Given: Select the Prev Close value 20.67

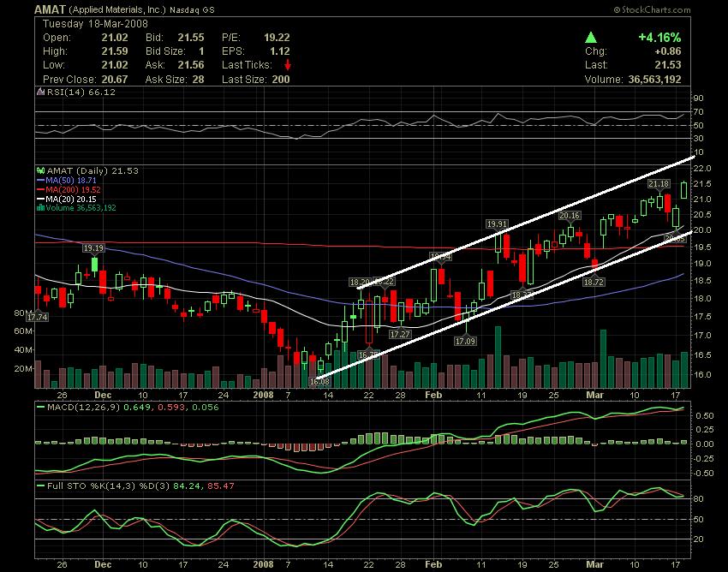Looking at the screenshot, I should (x=115, y=80).
